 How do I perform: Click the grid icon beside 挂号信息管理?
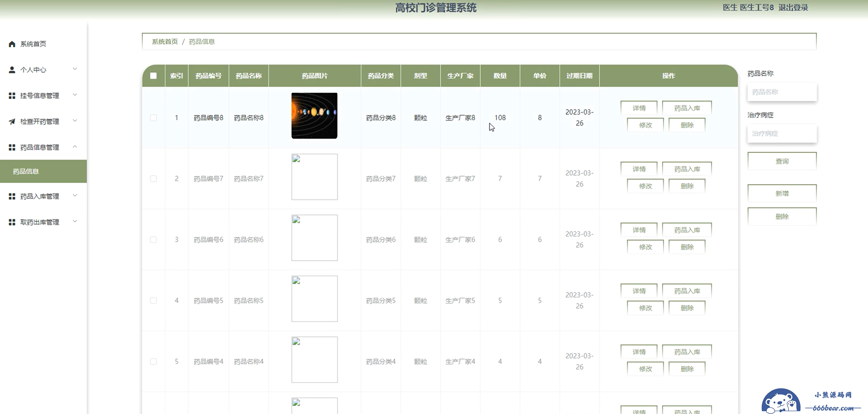pyautogui.click(x=12, y=96)
